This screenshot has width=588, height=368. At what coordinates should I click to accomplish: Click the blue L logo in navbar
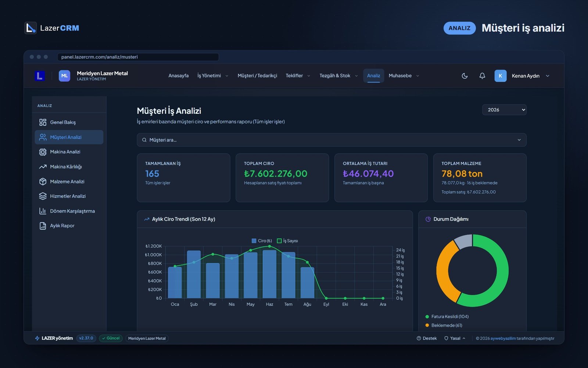click(x=40, y=76)
